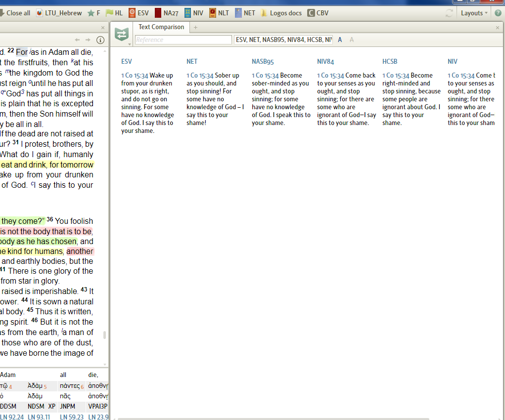This screenshot has width=505, height=420.
Task: Open the ESV Bible shortcut
Action: [139, 13]
